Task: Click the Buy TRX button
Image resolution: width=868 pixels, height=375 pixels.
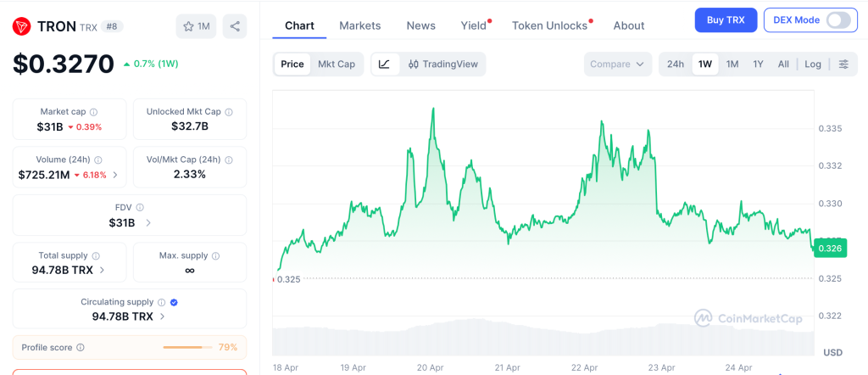Action: (x=726, y=20)
